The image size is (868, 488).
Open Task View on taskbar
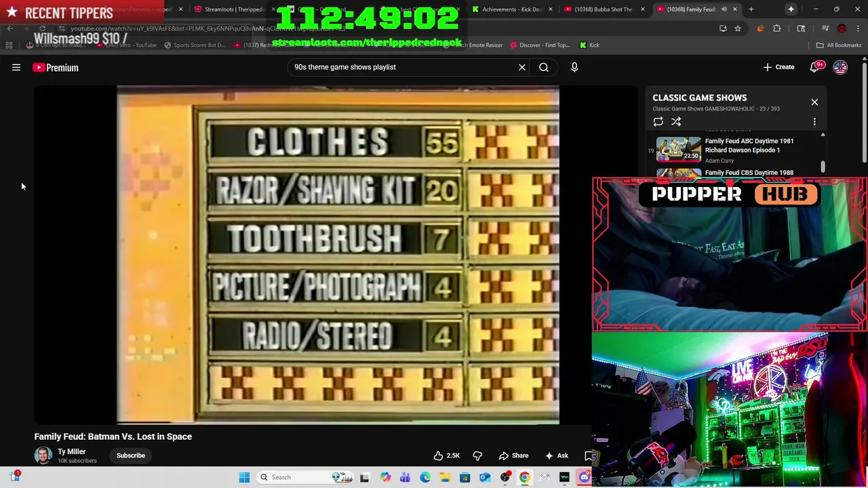click(x=364, y=477)
